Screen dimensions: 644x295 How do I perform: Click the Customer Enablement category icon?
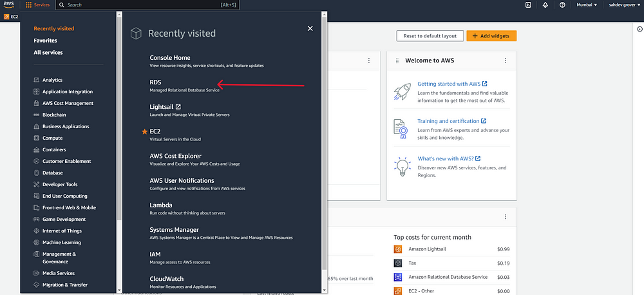tap(37, 161)
